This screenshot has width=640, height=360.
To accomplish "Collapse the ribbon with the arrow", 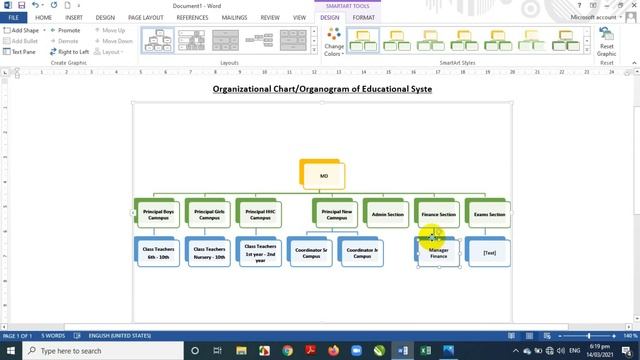I will [634, 63].
